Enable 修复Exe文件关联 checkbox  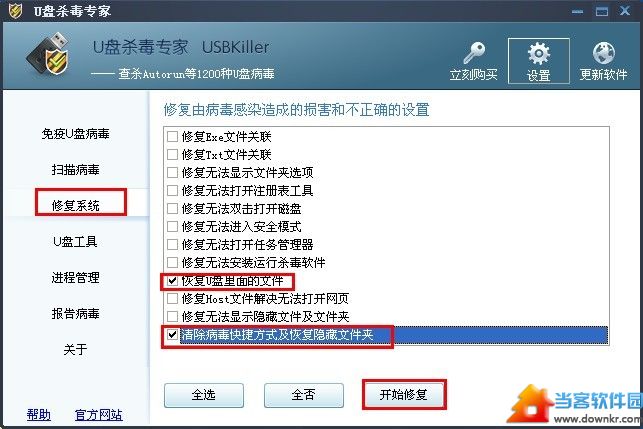(x=173, y=136)
